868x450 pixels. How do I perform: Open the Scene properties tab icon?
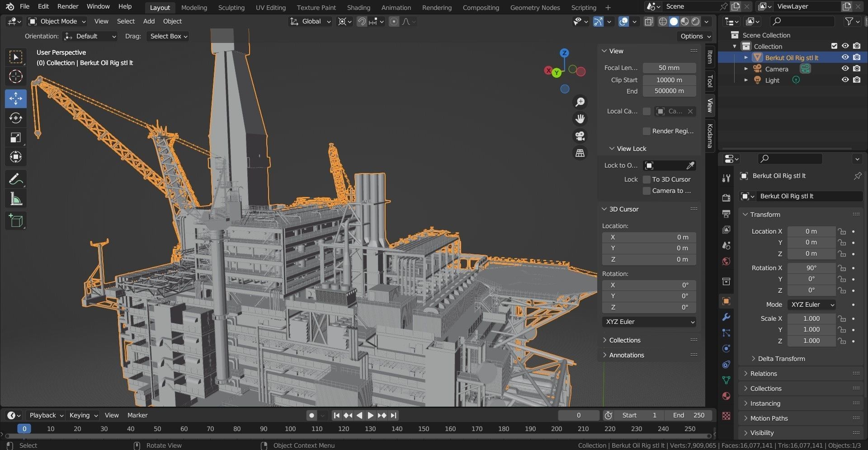[x=726, y=245]
